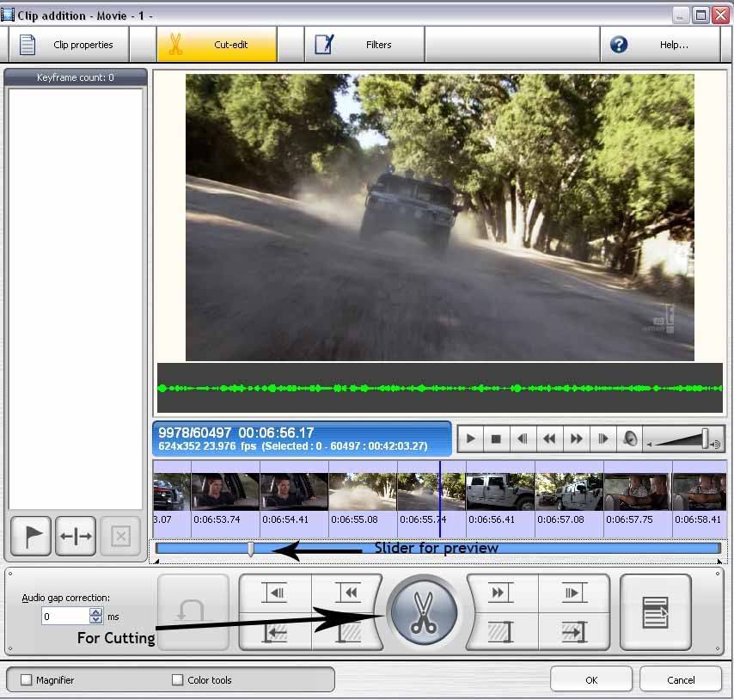Screen dimensions: 734x700
Task: Jump to next frame selection marker
Action: click(574, 593)
